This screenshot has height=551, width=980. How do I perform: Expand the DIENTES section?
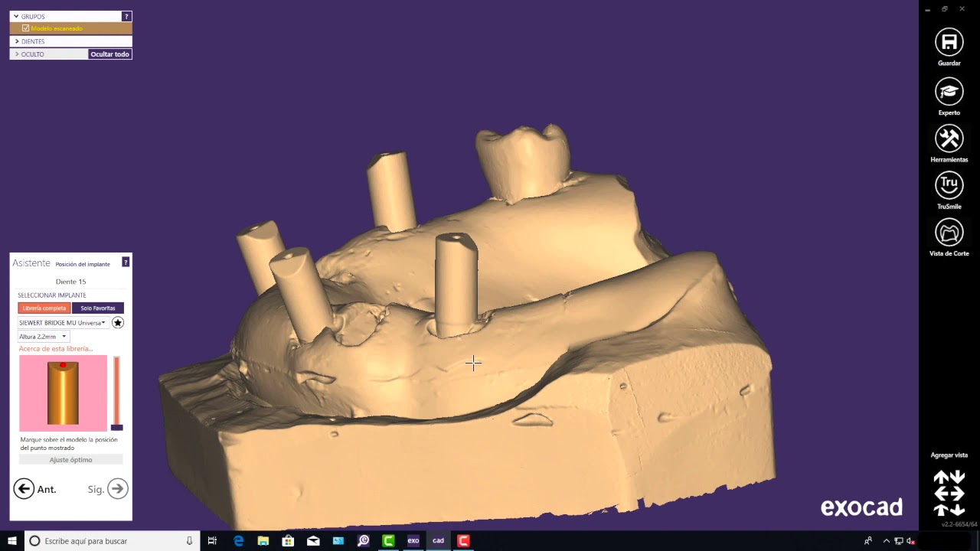pos(16,41)
